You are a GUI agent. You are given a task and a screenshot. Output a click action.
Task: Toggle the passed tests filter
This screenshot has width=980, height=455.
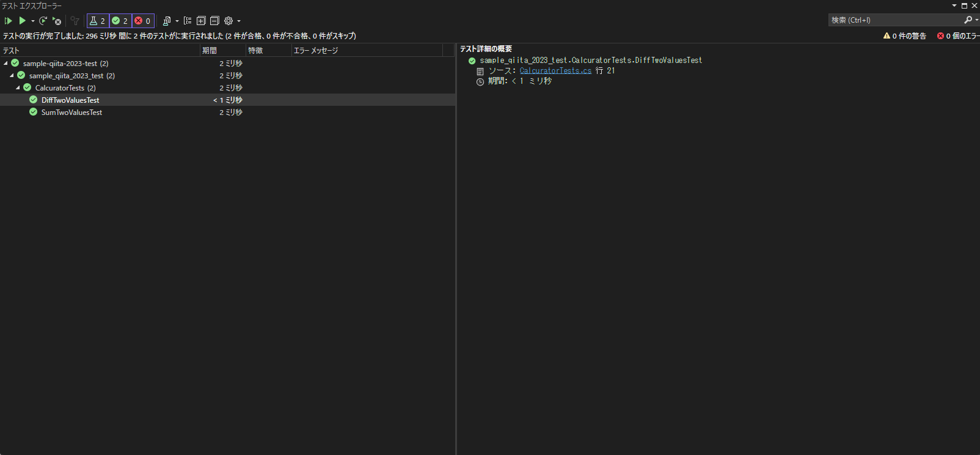[x=120, y=21]
